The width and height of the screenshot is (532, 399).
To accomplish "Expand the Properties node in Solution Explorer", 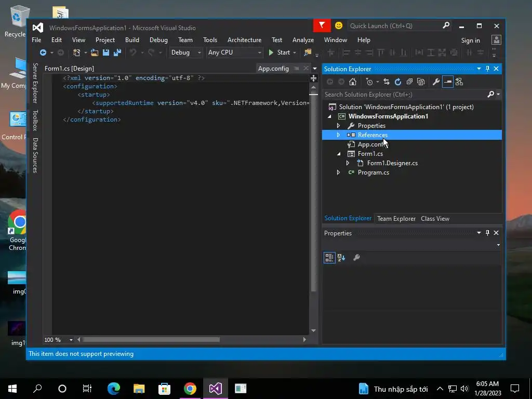I will [x=338, y=126].
